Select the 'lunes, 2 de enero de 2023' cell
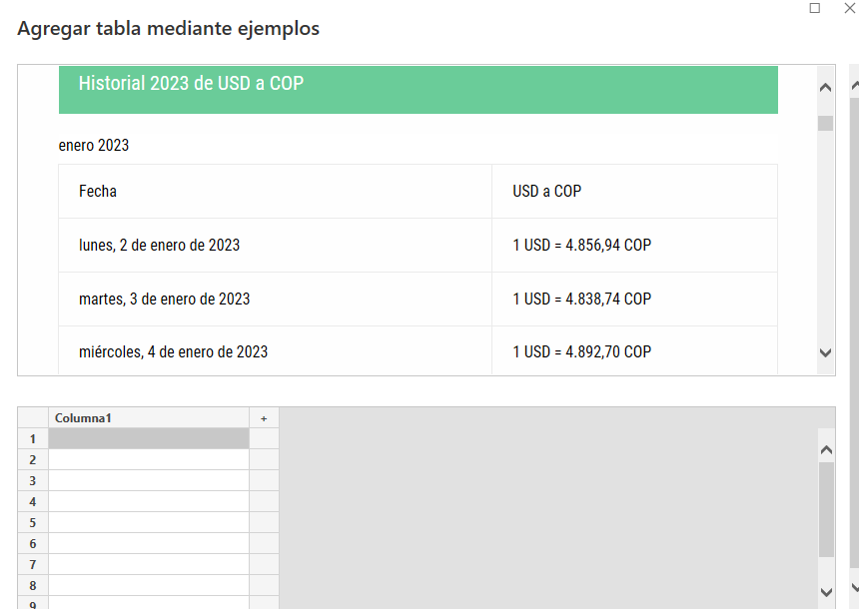Viewport: 859px width, 616px height. [160, 246]
